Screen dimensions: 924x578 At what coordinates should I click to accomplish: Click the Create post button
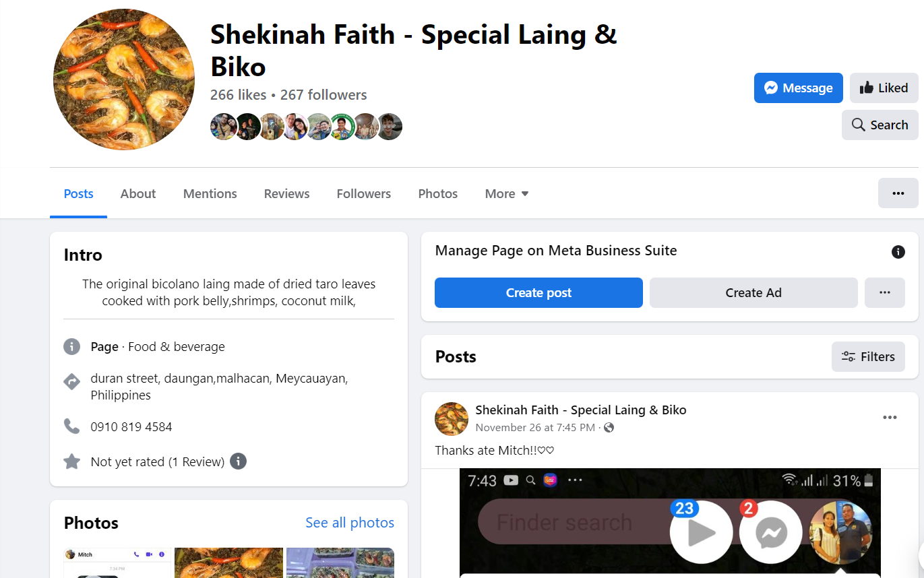coord(538,292)
